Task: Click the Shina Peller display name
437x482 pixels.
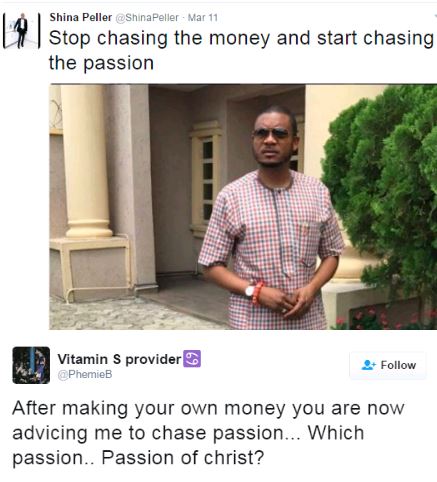Action: 80,17
